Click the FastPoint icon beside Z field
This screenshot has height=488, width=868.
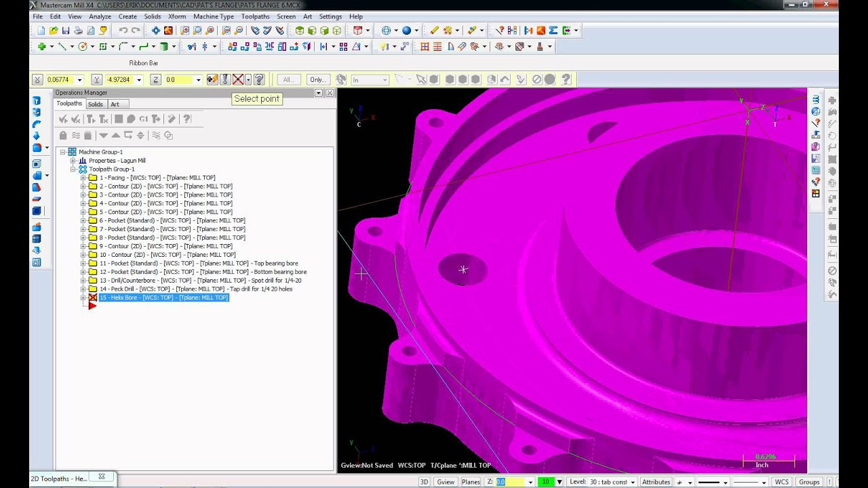click(212, 79)
